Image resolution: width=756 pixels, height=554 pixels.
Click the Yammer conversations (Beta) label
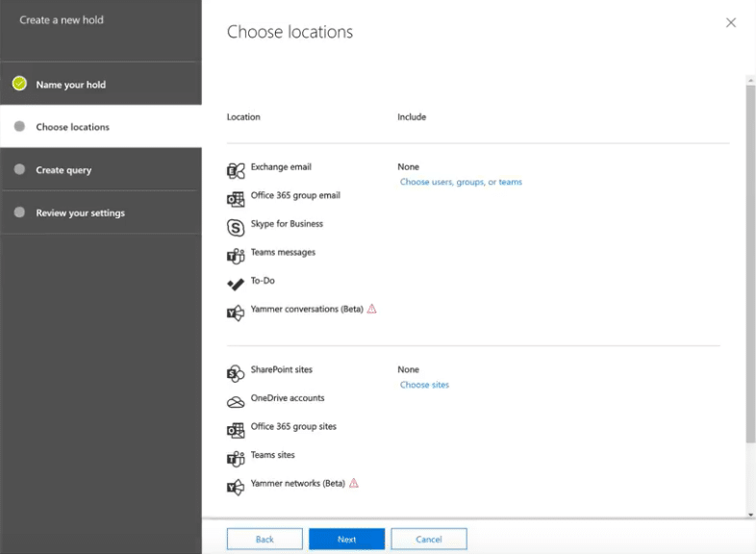(x=307, y=309)
